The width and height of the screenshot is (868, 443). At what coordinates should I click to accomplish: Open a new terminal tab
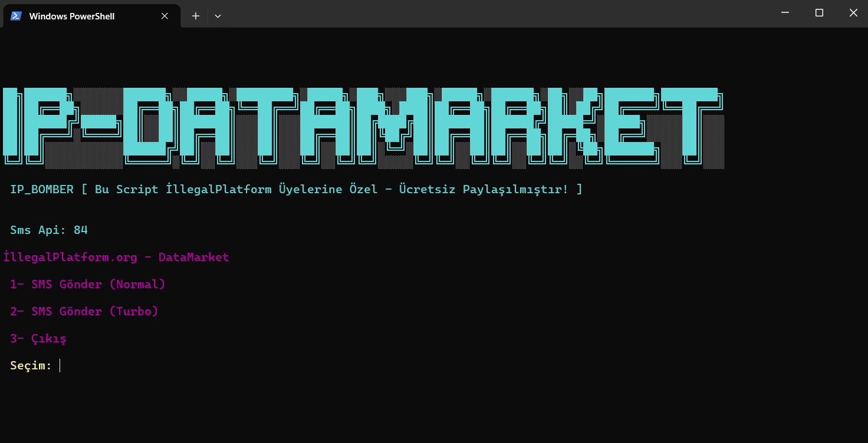[196, 16]
